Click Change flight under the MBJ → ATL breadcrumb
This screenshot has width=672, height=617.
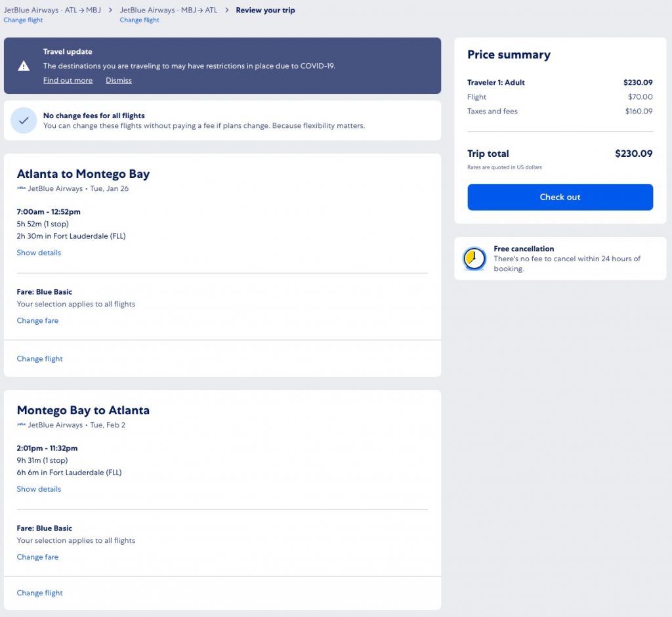pyautogui.click(x=139, y=20)
